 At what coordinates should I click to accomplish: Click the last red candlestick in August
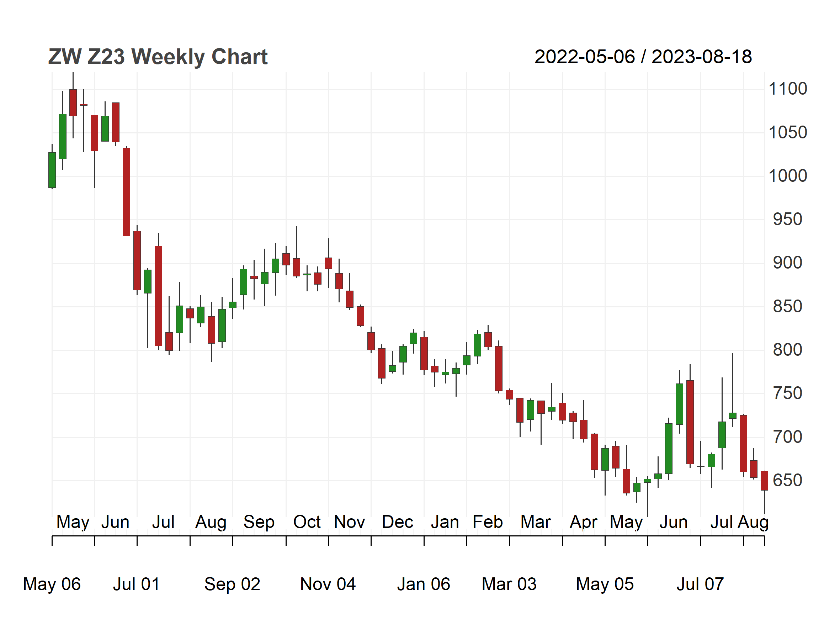click(x=764, y=481)
